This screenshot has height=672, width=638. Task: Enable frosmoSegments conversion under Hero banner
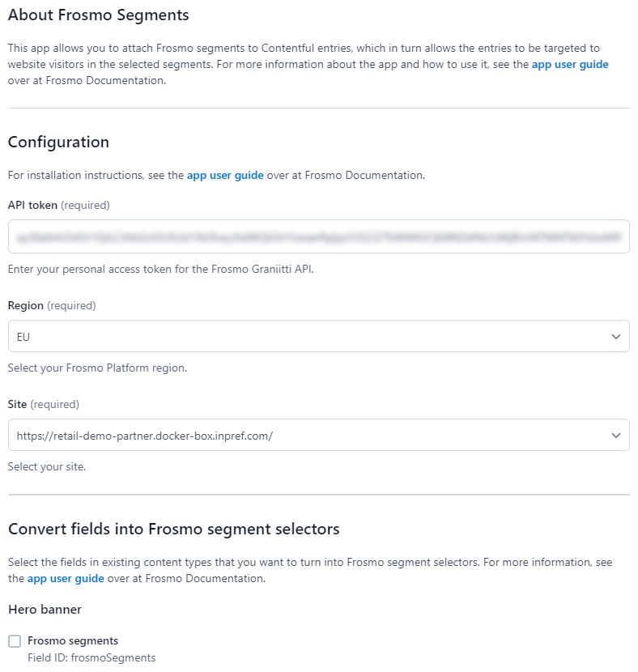[x=15, y=640]
